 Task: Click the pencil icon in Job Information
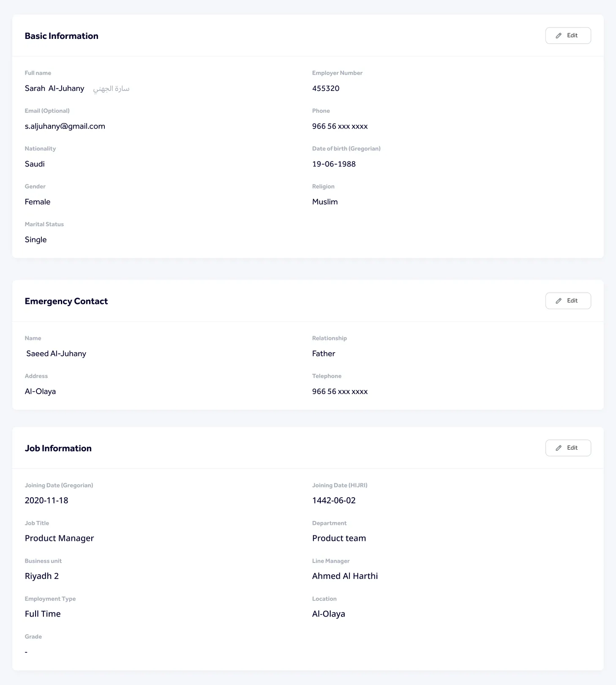click(x=559, y=448)
